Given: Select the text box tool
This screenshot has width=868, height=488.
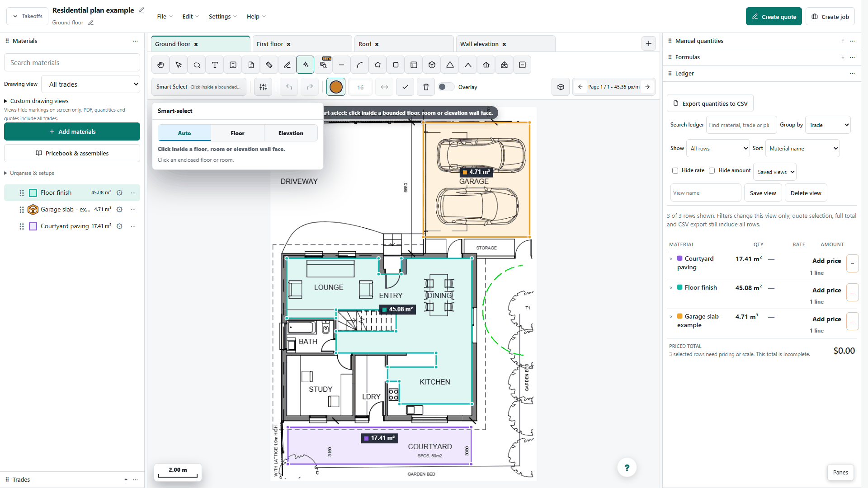Looking at the screenshot, I should tap(233, 65).
